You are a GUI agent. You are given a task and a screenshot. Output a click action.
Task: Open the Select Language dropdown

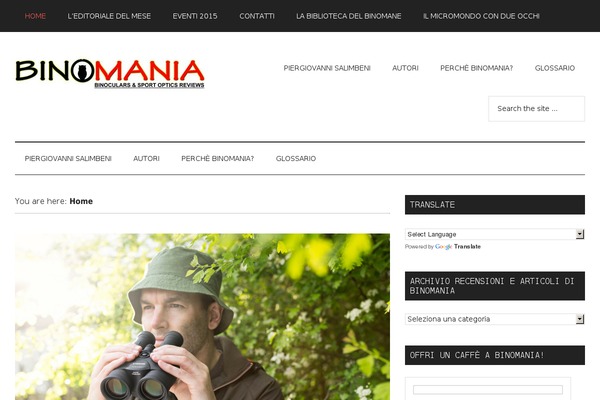pos(494,234)
